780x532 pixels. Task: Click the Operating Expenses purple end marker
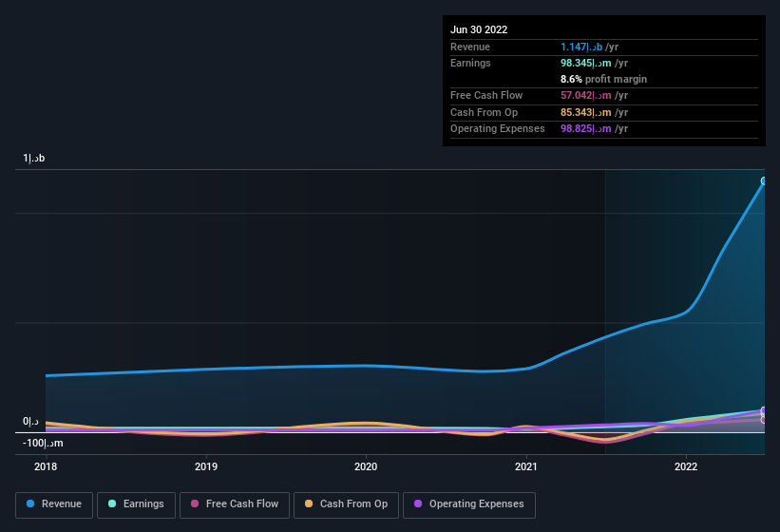[x=765, y=410]
